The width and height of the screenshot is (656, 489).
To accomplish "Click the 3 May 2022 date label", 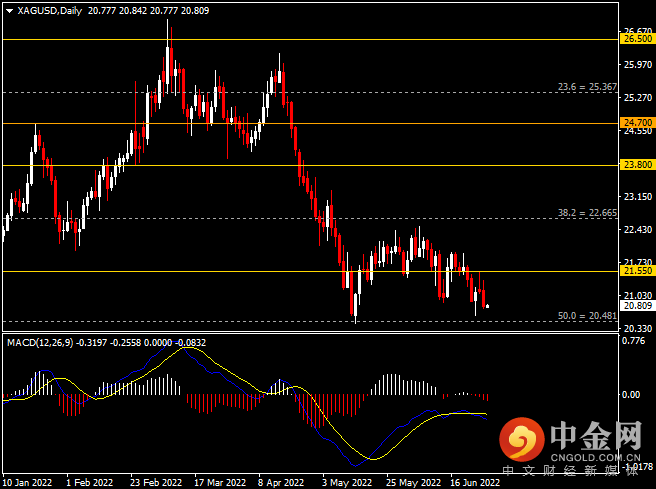I will (x=347, y=483).
